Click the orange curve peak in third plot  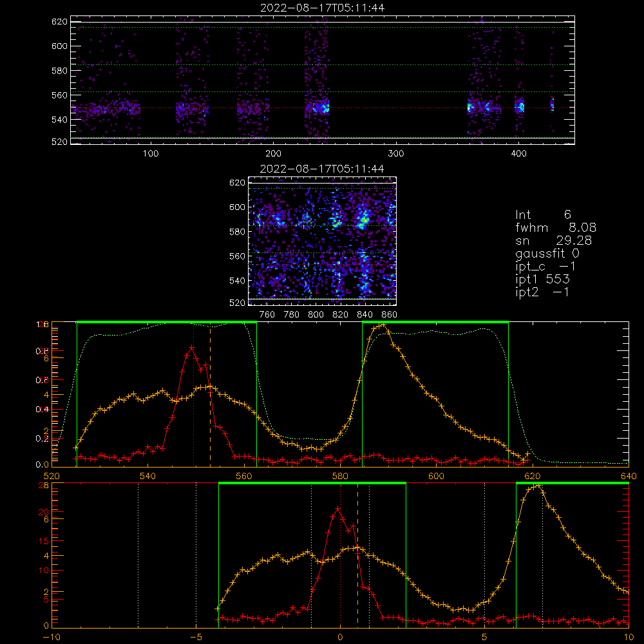tap(383, 325)
